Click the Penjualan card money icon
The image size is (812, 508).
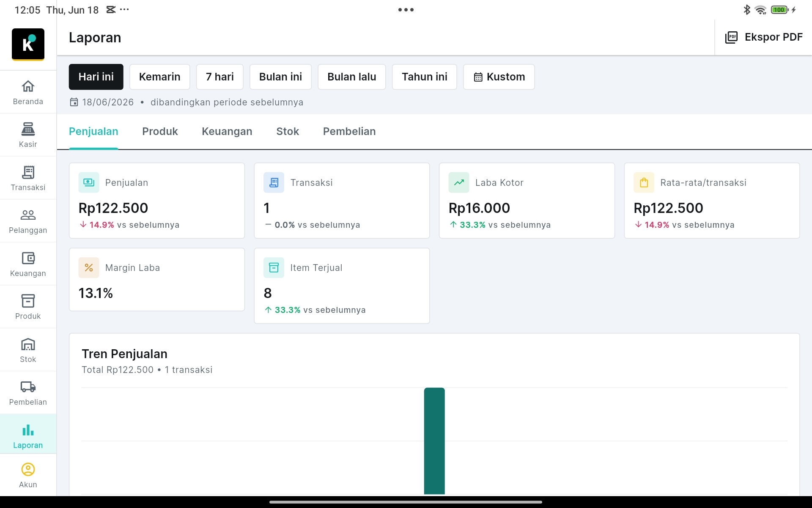pos(89,182)
